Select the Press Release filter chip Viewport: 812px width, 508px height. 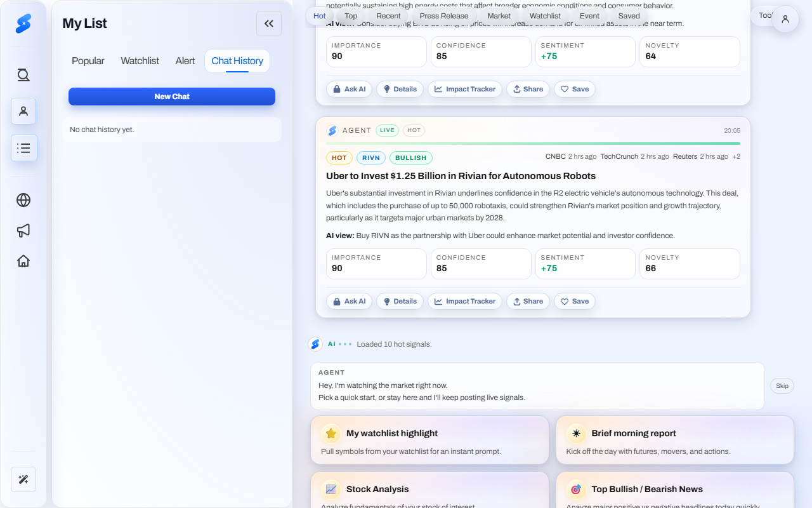444,16
